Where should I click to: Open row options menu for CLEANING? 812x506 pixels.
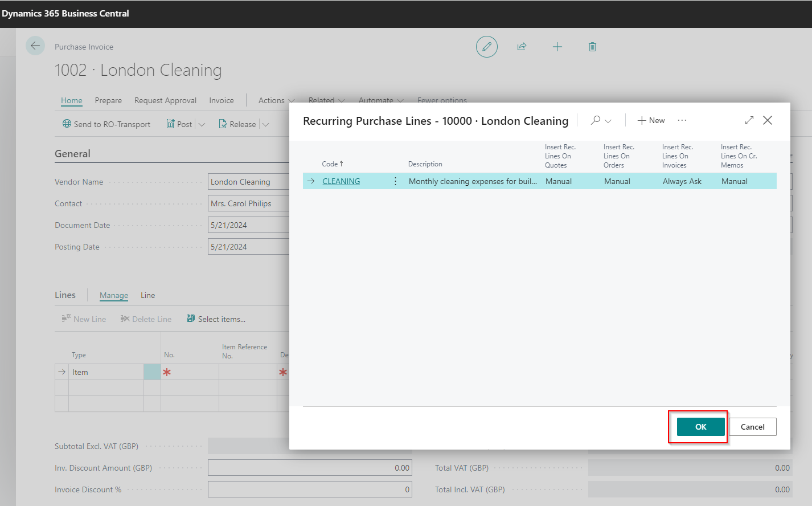point(395,181)
